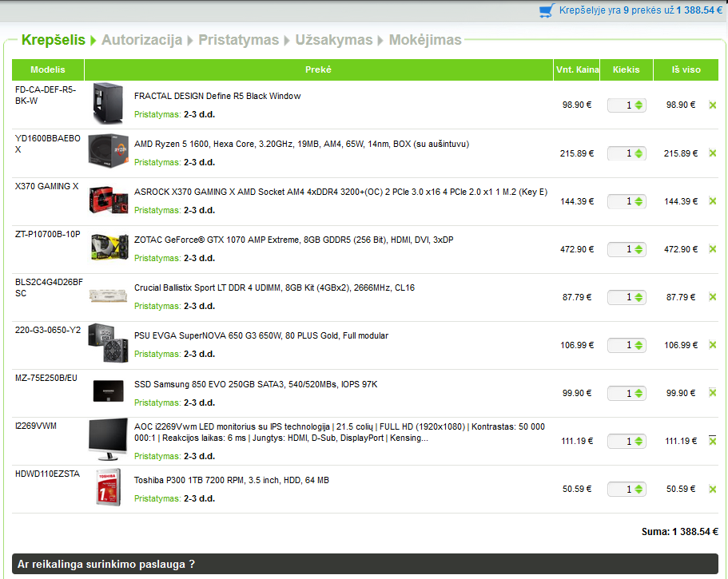The height and width of the screenshot is (579, 728).
Task: Open cart summary link showing 9 prekės
Action: (641, 10)
